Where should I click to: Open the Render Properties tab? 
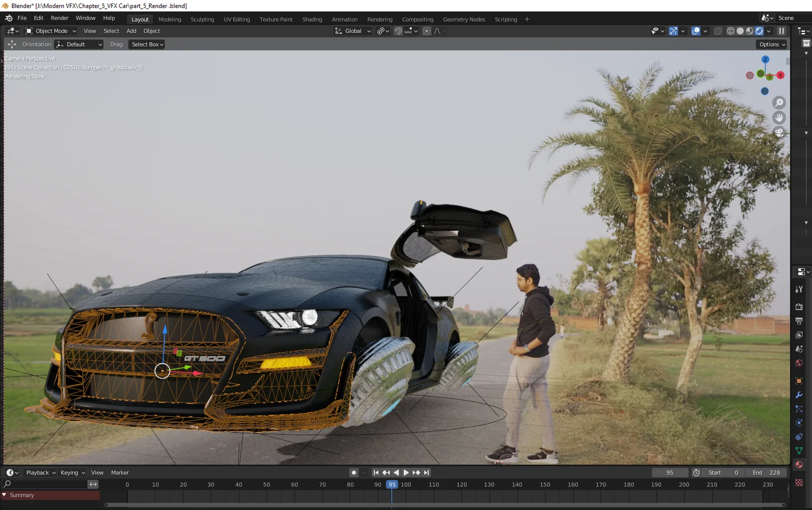tap(799, 307)
